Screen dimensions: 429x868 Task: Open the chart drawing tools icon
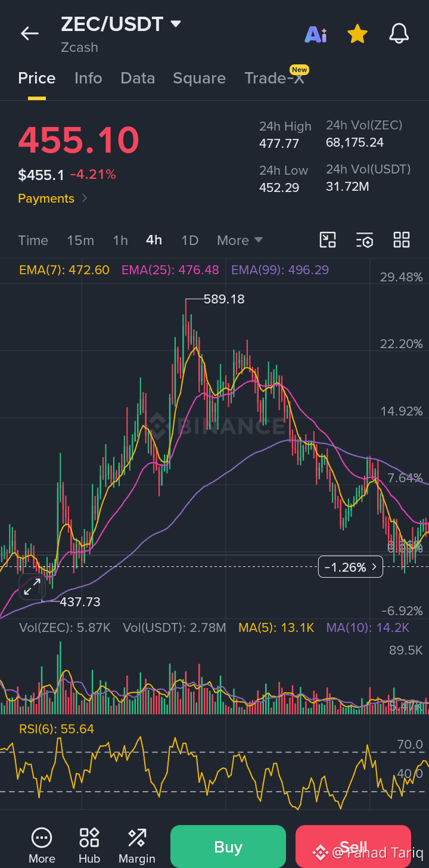(328, 240)
